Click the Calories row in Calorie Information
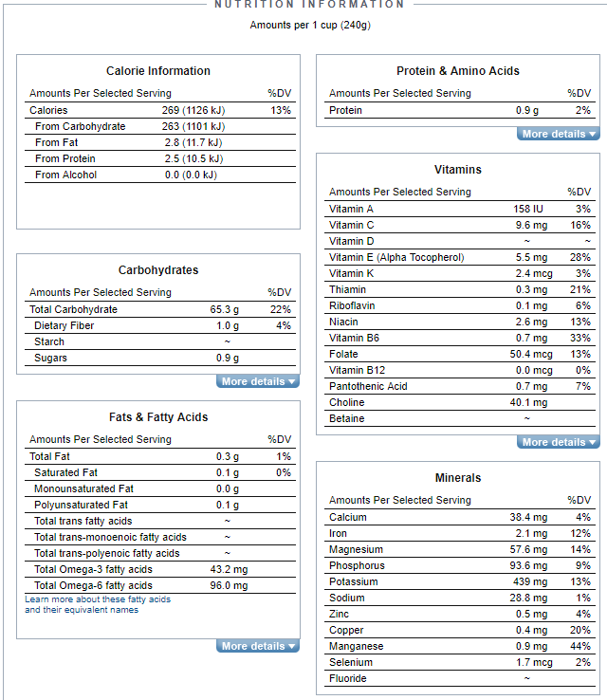The image size is (607, 700). pyautogui.click(x=160, y=110)
